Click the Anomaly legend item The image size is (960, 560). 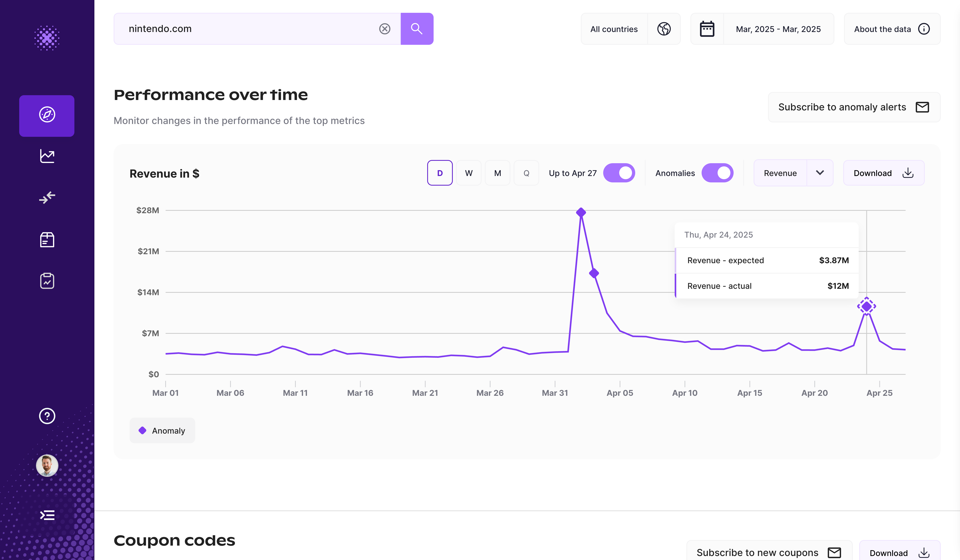162,430
